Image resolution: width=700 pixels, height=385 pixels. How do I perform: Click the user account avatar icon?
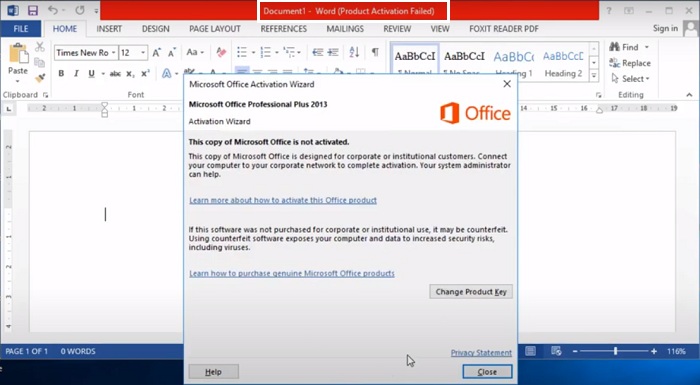click(690, 29)
